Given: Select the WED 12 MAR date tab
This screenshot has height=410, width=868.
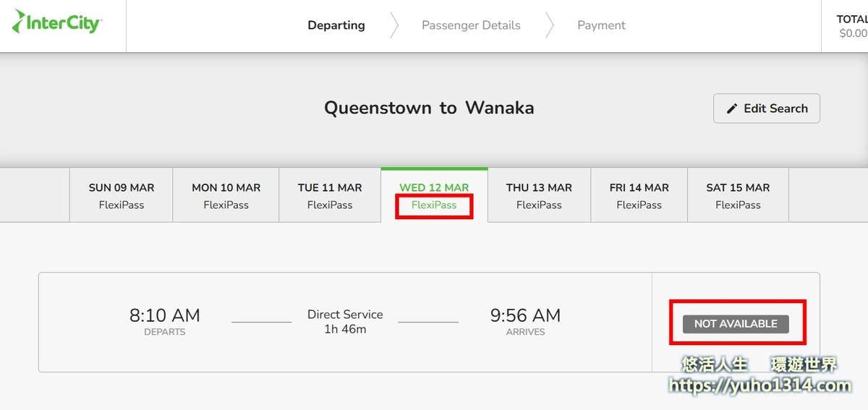Looking at the screenshot, I should 434,195.
